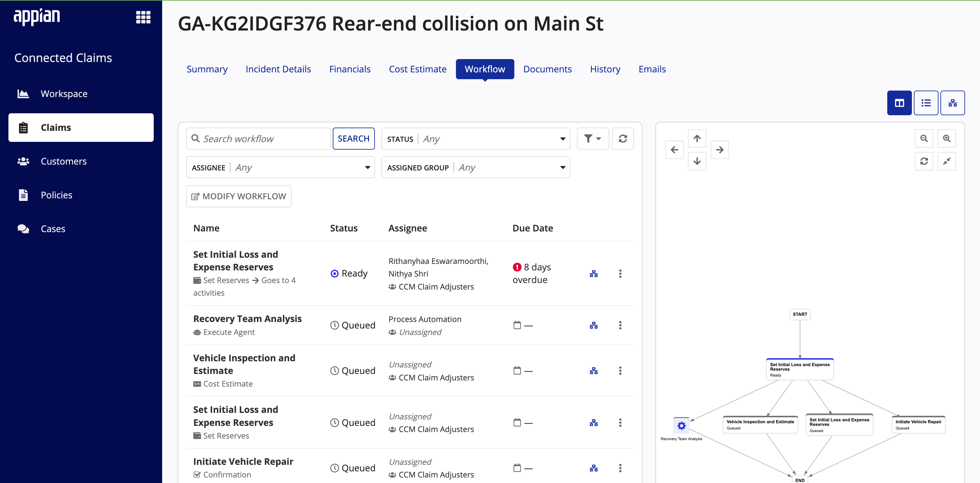This screenshot has height=483, width=980.
Task: Select Recovery Team Analysis gear node
Action: tap(681, 426)
